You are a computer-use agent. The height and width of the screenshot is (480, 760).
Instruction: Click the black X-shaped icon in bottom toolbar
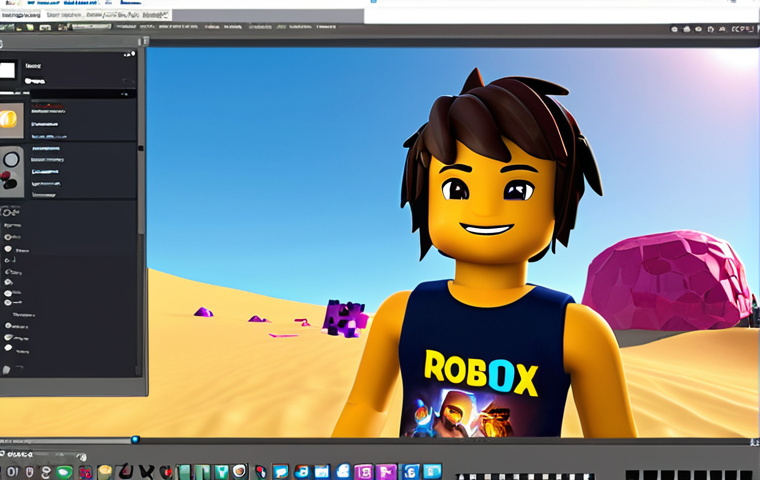click(x=146, y=472)
